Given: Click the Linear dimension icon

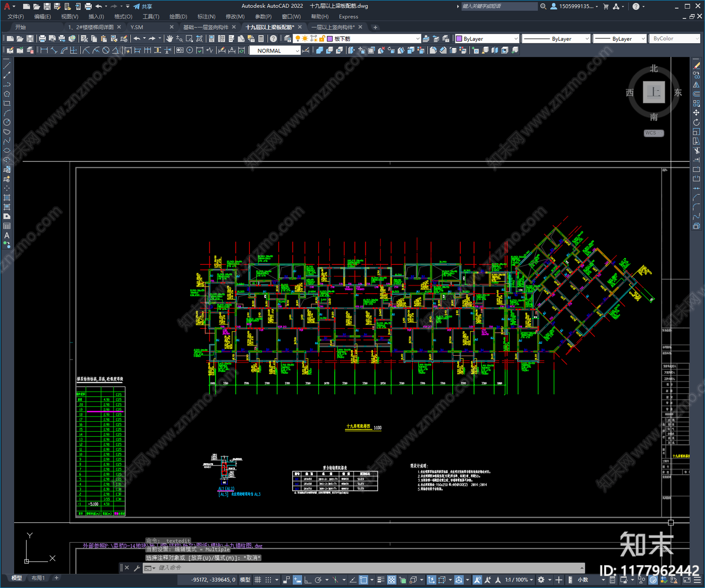Looking at the screenshot, I should pyautogui.click(x=44, y=50).
